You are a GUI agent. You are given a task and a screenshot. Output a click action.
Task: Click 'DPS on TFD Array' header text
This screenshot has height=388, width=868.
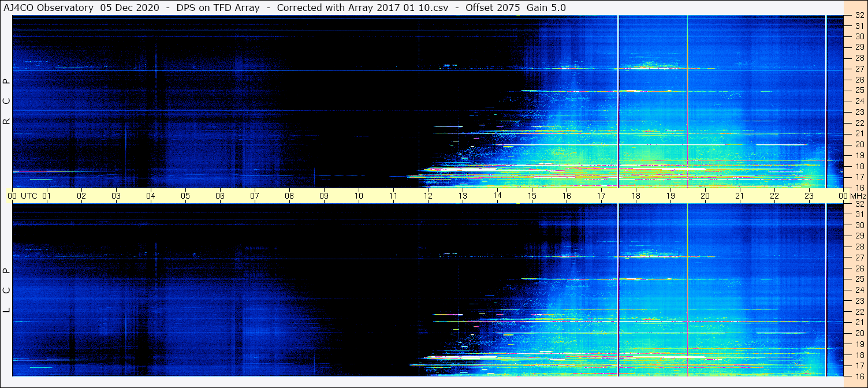point(218,8)
